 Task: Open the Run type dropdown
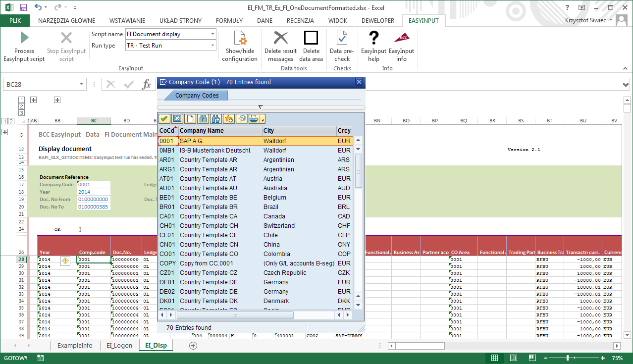[x=213, y=46]
